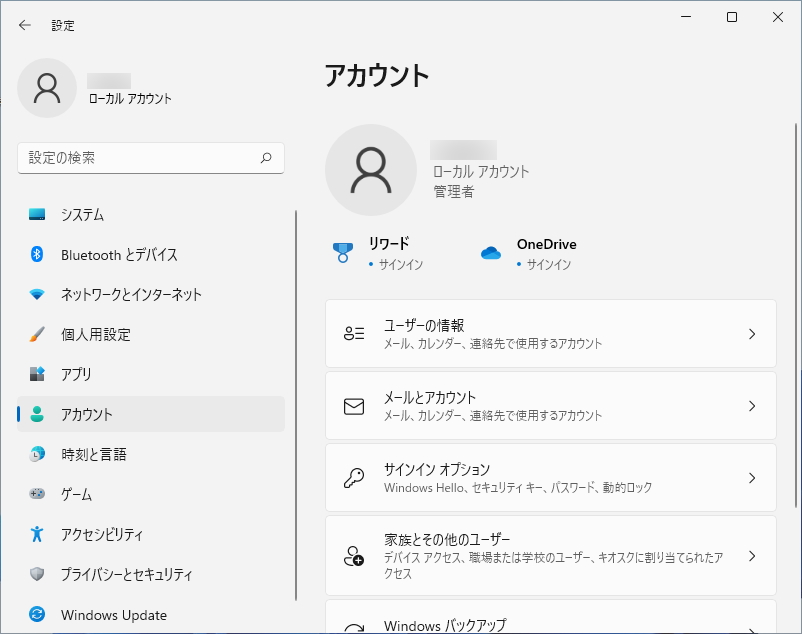
Task: Click the privacy shield icon
Action: pyautogui.click(x=37, y=574)
